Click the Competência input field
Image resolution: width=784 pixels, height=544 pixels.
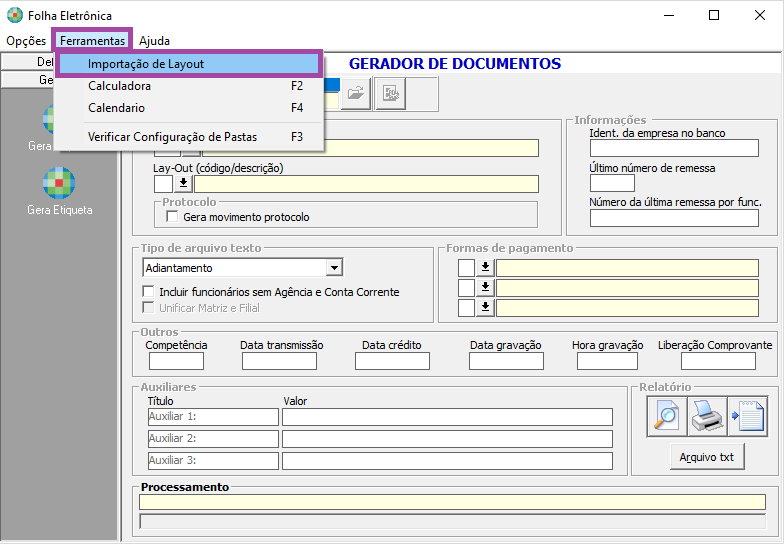[176, 361]
